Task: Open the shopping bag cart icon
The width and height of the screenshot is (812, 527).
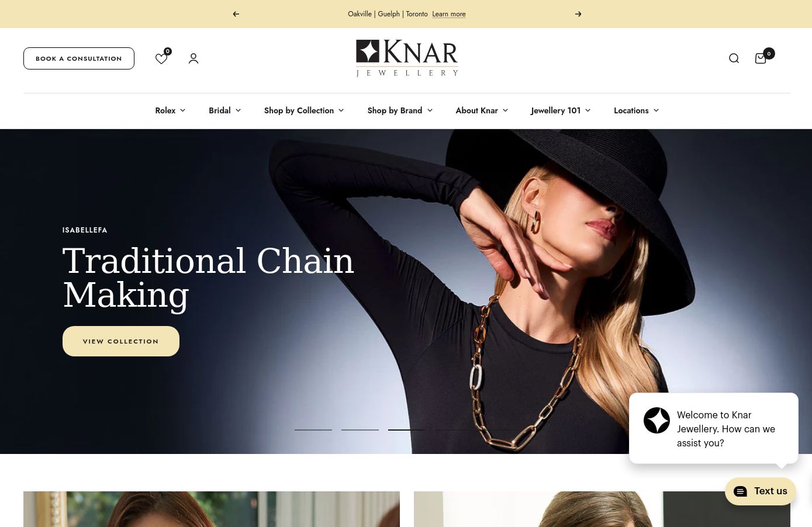Action: coord(761,58)
